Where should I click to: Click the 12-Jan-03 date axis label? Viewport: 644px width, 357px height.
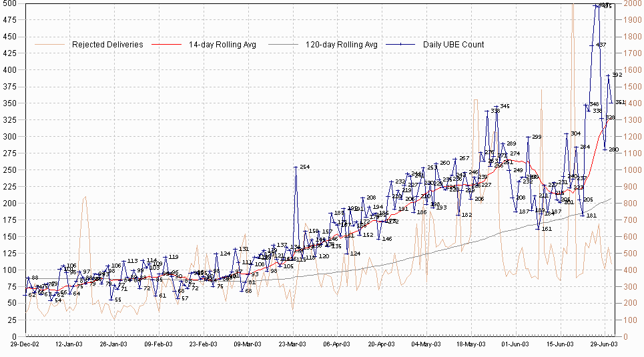pyautogui.click(x=69, y=344)
